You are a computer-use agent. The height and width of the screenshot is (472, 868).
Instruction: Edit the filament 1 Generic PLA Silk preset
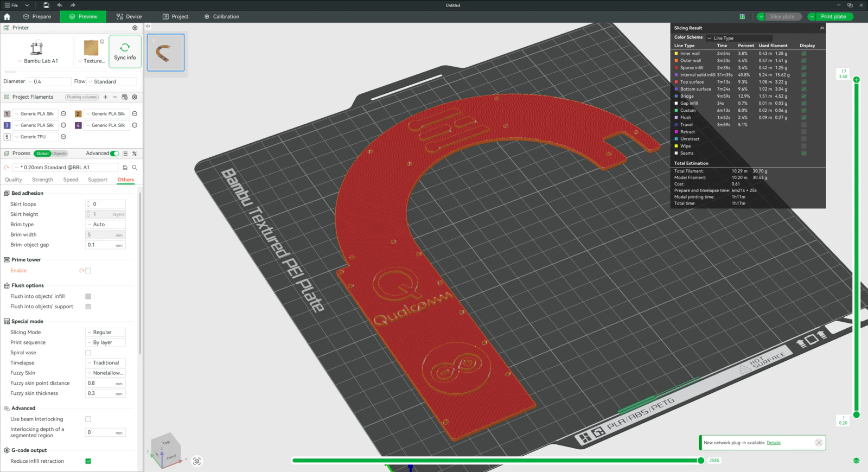(x=63, y=114)
